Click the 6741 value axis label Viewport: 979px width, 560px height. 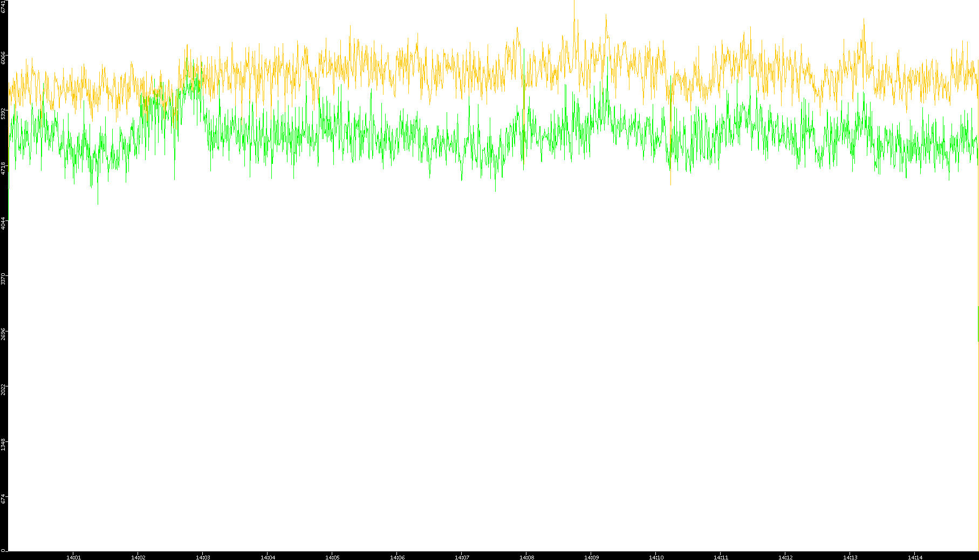coord(4,6)
